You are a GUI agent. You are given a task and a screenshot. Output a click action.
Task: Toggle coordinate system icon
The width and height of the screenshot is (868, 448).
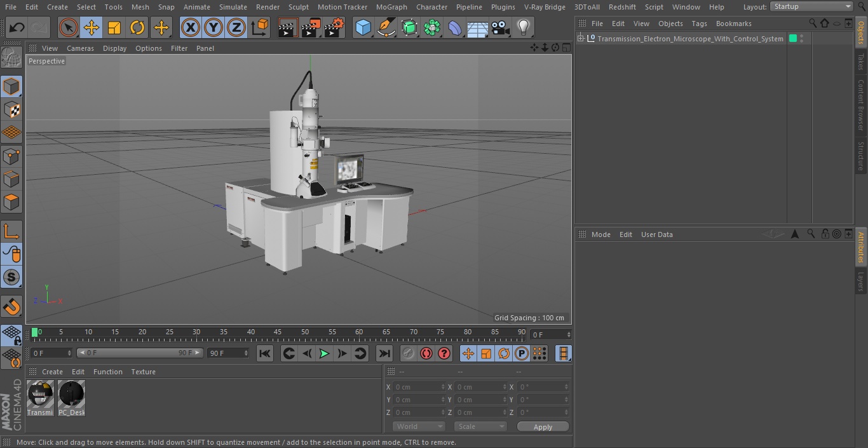coord(260,27)
